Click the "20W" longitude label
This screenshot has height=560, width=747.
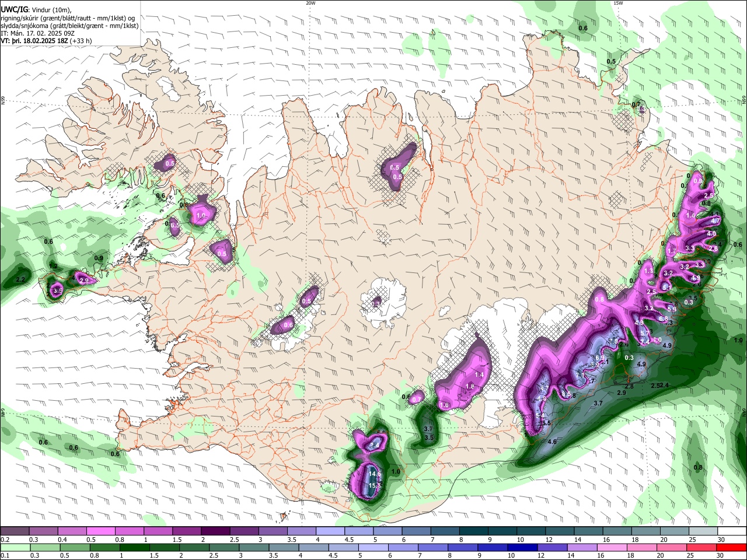pos(310,3)
